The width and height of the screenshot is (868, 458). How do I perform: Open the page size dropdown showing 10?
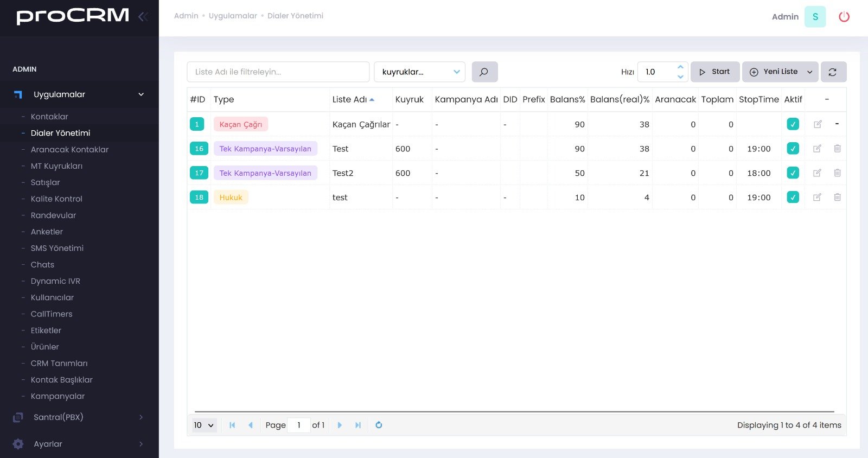pos(203,425)
